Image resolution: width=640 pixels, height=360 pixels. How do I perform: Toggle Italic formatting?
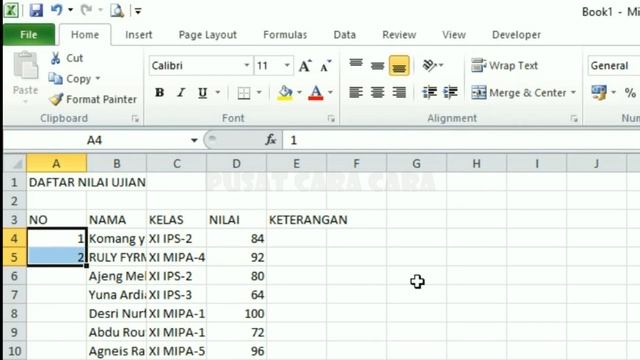(x=181, y=93)
